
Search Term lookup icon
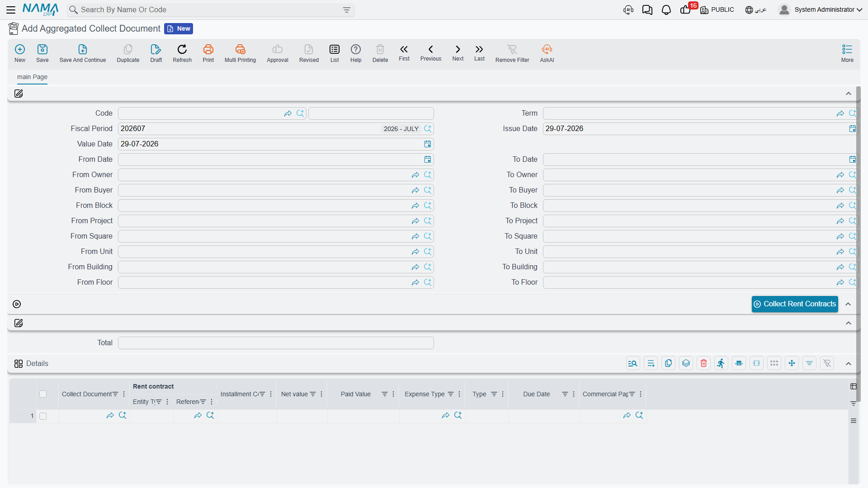tap(853, 113)
